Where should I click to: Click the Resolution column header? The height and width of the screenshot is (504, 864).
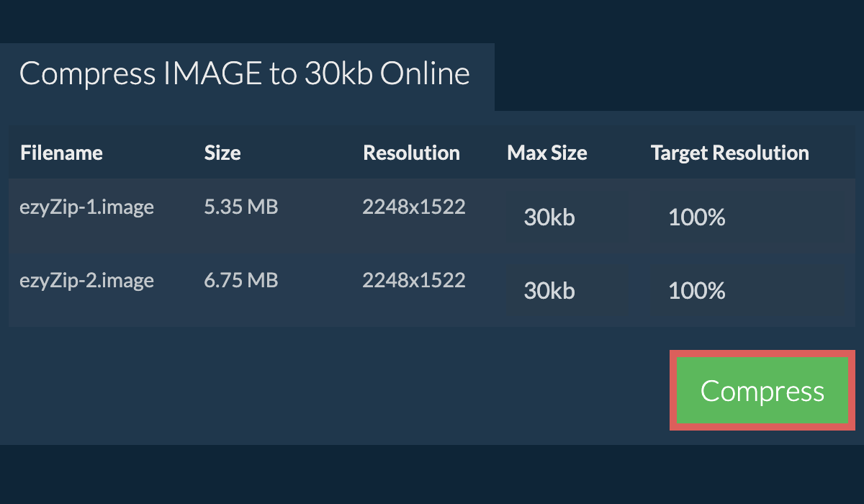click(x=411, y=153)
